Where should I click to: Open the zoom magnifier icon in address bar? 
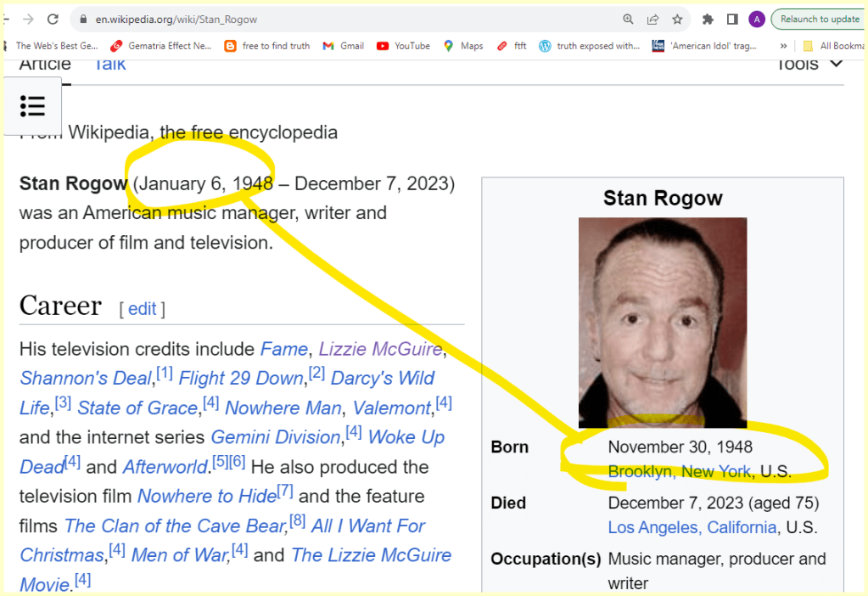tap(629, 19)
